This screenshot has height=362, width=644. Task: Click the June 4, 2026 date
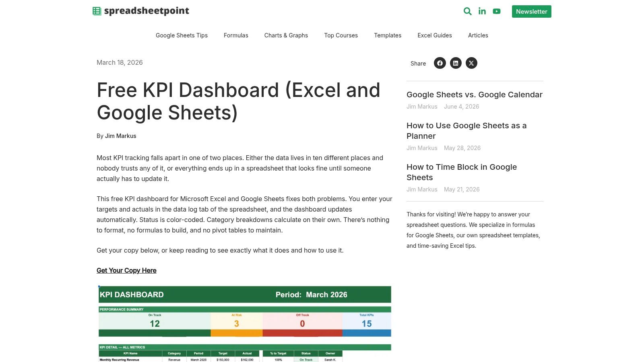pyautogui.click(x=461, y=107)
